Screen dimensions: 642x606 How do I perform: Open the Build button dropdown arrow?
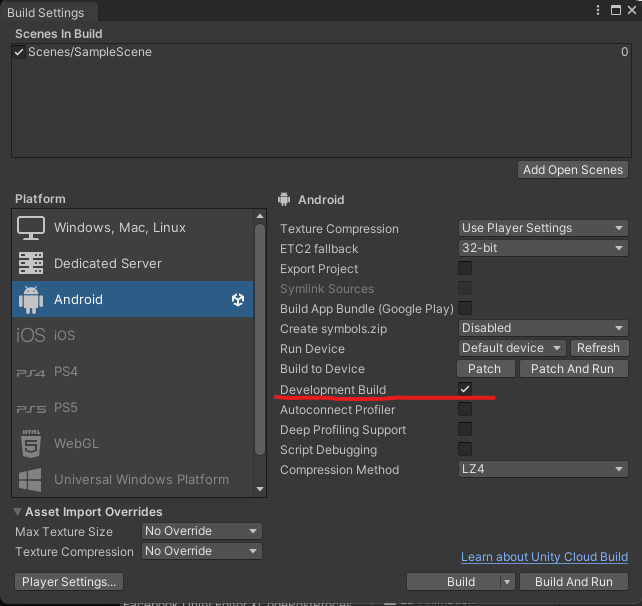tap(507, 582)
